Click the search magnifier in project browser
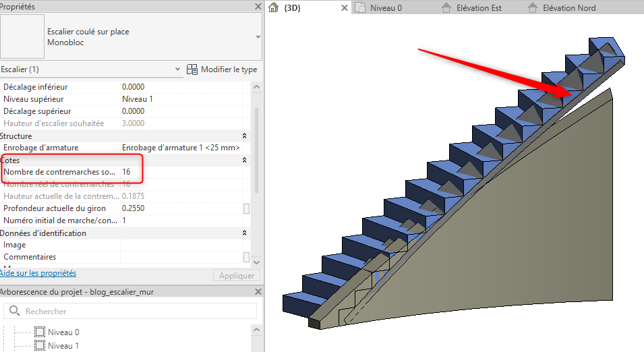 [x=15, y=311]
